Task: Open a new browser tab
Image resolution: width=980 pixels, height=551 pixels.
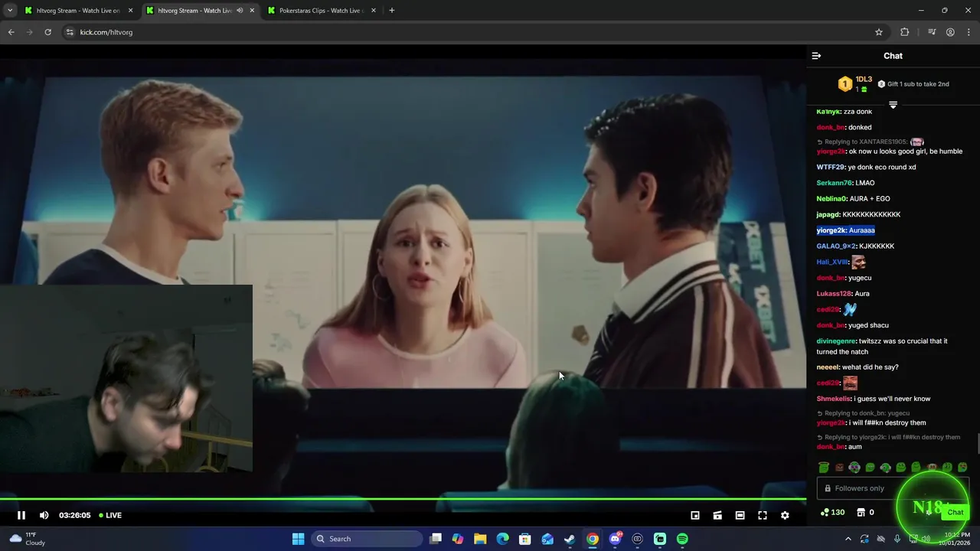Action: (x=391, y=11)
